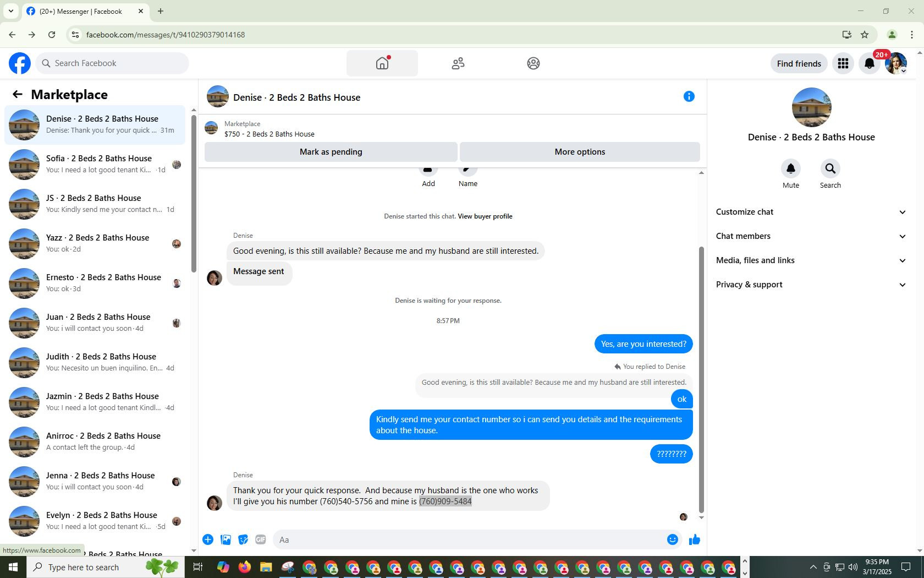The width and height of the screenshot is (924, 578).
Task: Bookmark this tab with the star icon
Action: [865, 35]
